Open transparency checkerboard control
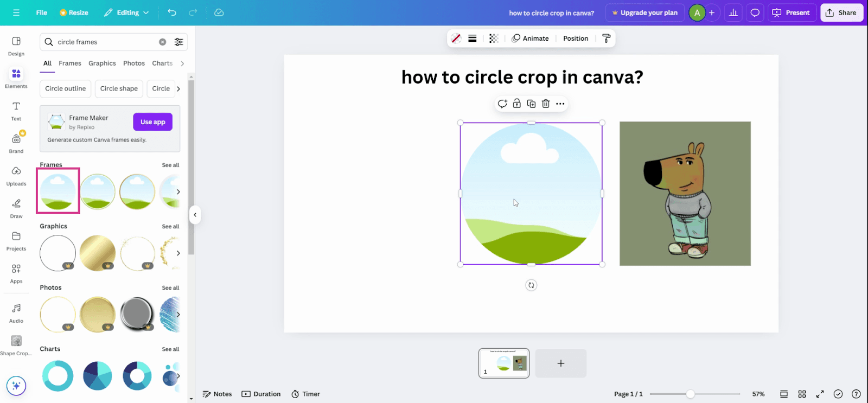 pyautogui.click(x=494, y=39)
